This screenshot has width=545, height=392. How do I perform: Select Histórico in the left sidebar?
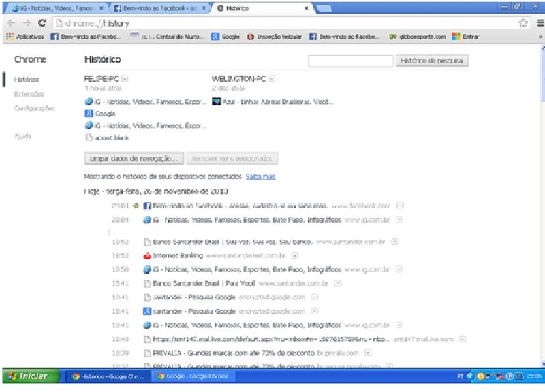[27, 80]
